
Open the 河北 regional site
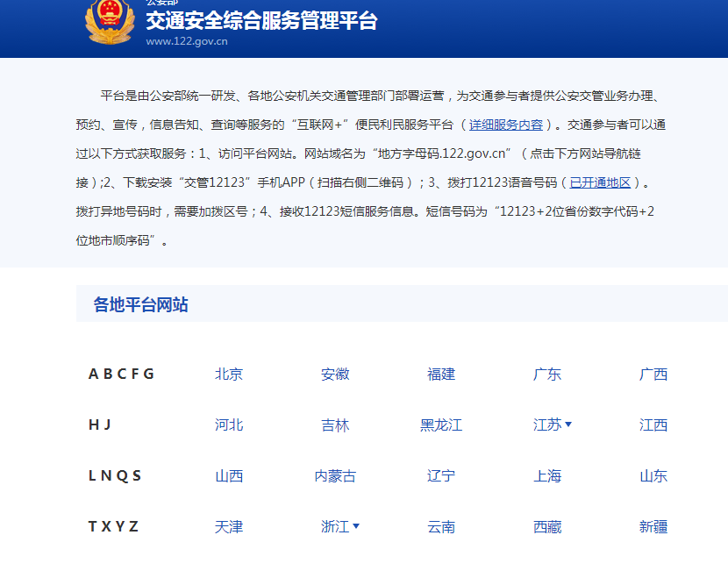click(229, 424)
